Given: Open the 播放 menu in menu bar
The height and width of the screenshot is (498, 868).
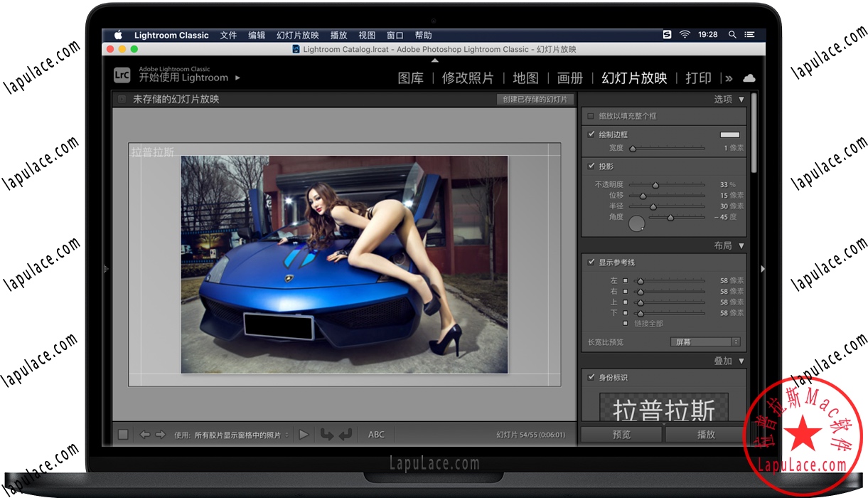Looking at the screenshot, I should pos(339,34).
